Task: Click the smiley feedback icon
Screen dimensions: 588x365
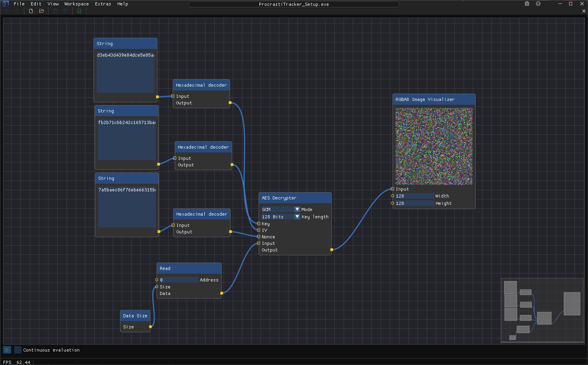Action: 538,3
